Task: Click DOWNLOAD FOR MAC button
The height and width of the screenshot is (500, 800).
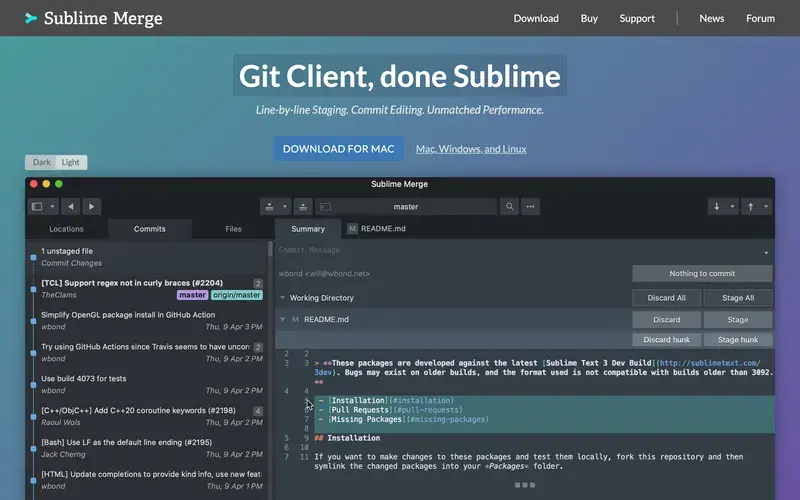Action: pos(339,149)
